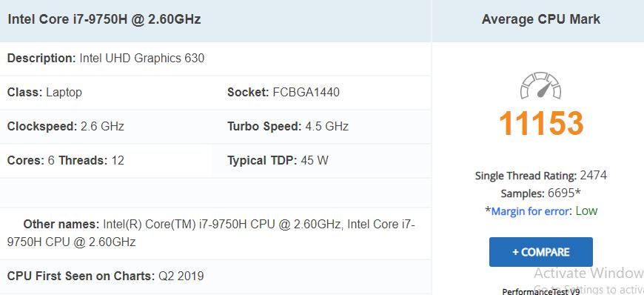
Task: Click the speedometer gauge icon
Action: (x=540, y=86)
